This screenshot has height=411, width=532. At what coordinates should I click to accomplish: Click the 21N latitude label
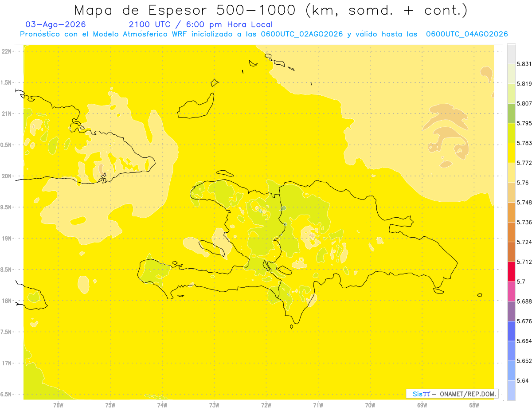tap(6, 114)
